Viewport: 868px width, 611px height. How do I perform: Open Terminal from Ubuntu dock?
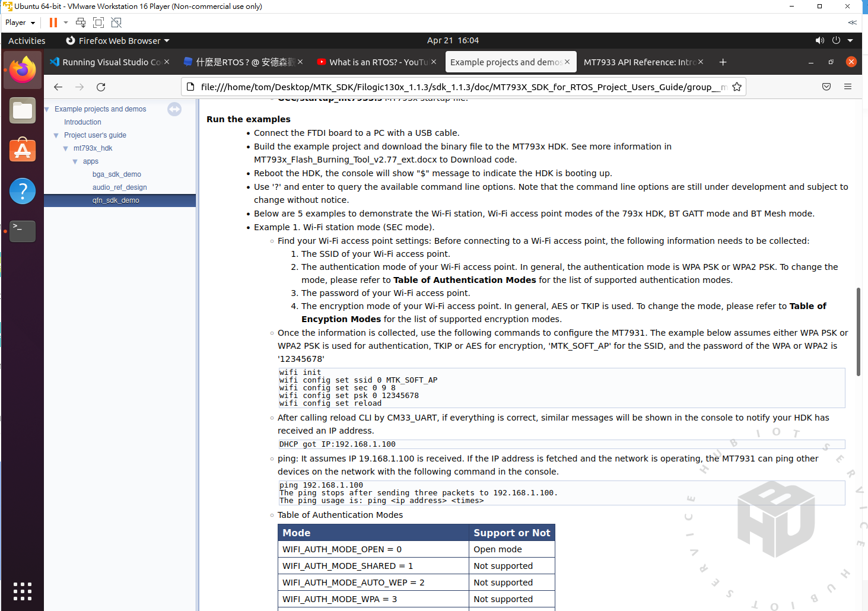pyautogui.click(x=23, y=231)
